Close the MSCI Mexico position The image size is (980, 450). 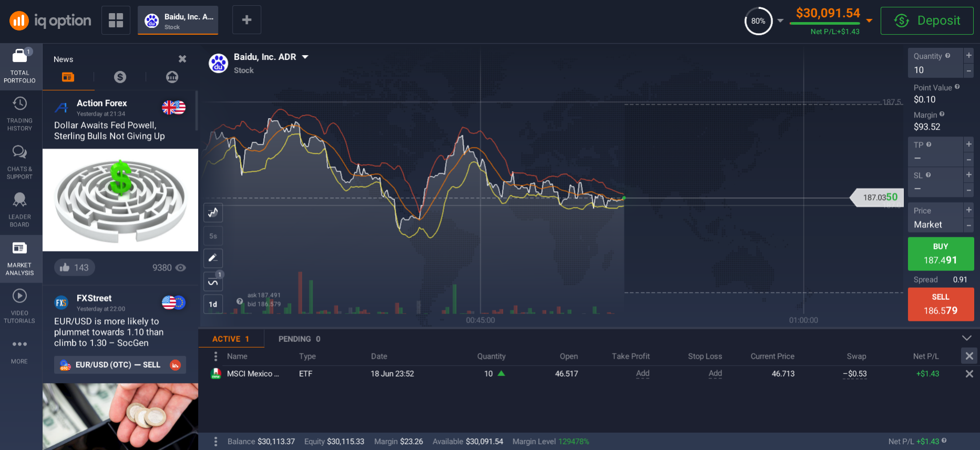pyautogui.click(x=969, y=374)
